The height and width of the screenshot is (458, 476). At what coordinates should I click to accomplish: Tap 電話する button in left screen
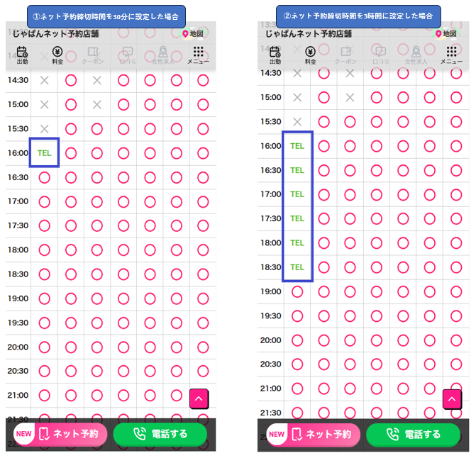pyautogui.click(x=160, y=434)
